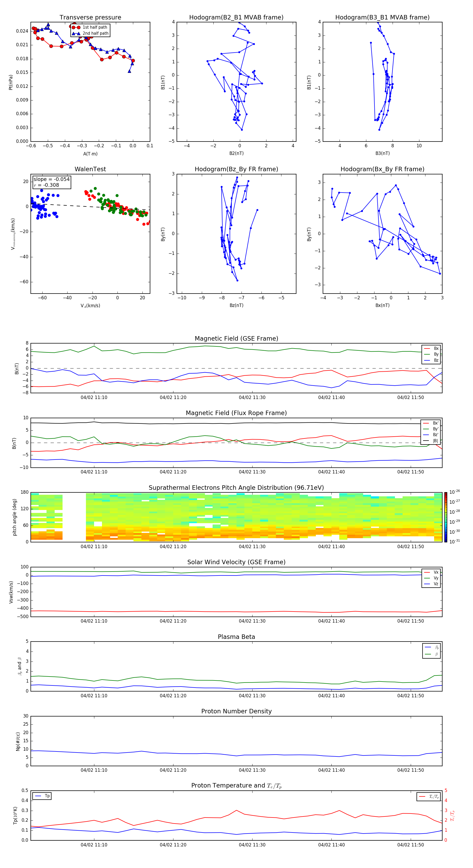Click the "Solar Wind Velocity (GSE Frame)" title
The image size is (473, 868).
pyautogui.click(x=236, y=562)
